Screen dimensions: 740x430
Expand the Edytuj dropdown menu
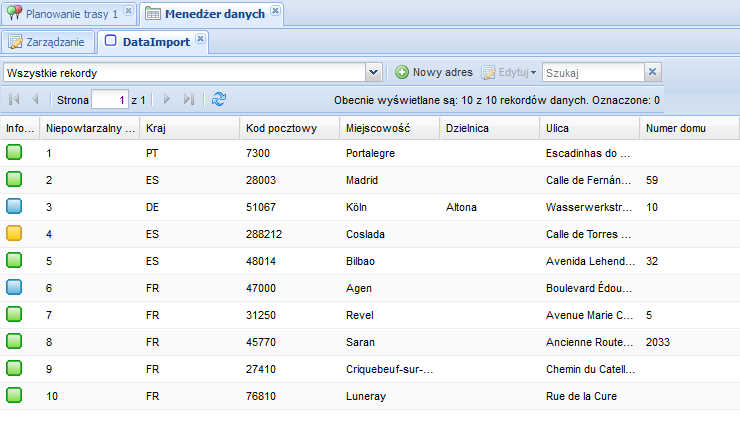(x=533, y=73)
